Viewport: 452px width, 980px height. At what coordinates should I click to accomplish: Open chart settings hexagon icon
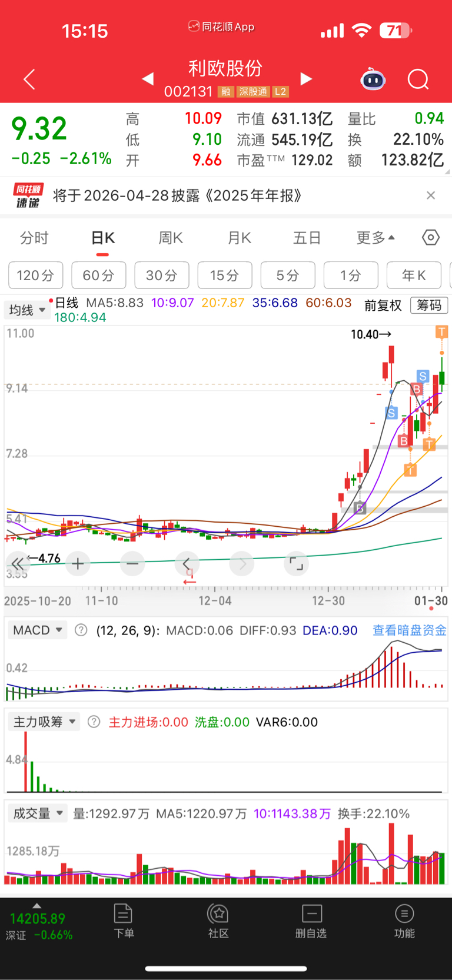click(x=431, y=238)
